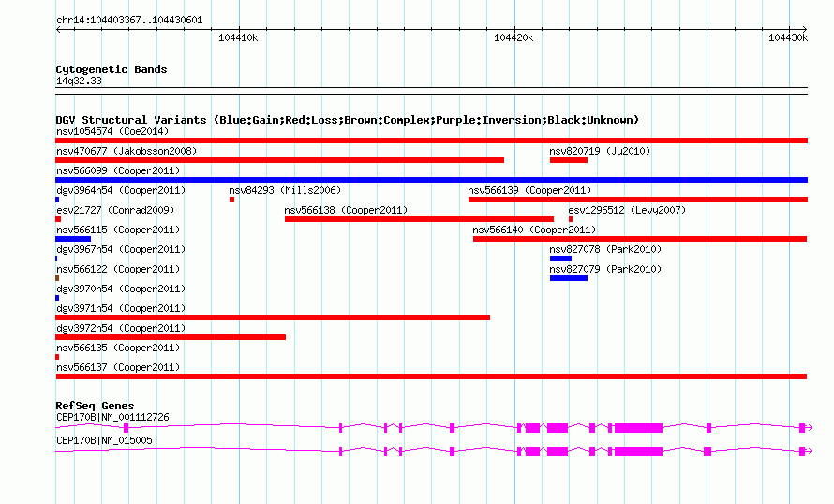Select esv21727 (Conrad2009) label

115,210
